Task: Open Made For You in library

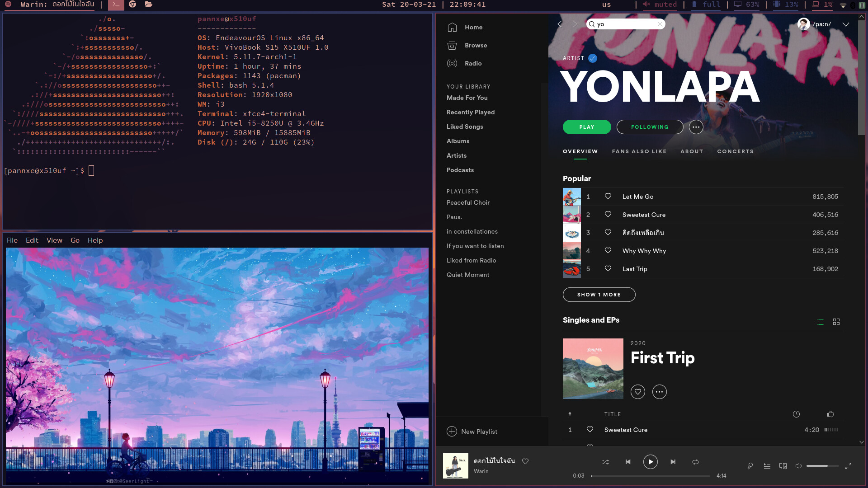Action: point(467,98)
